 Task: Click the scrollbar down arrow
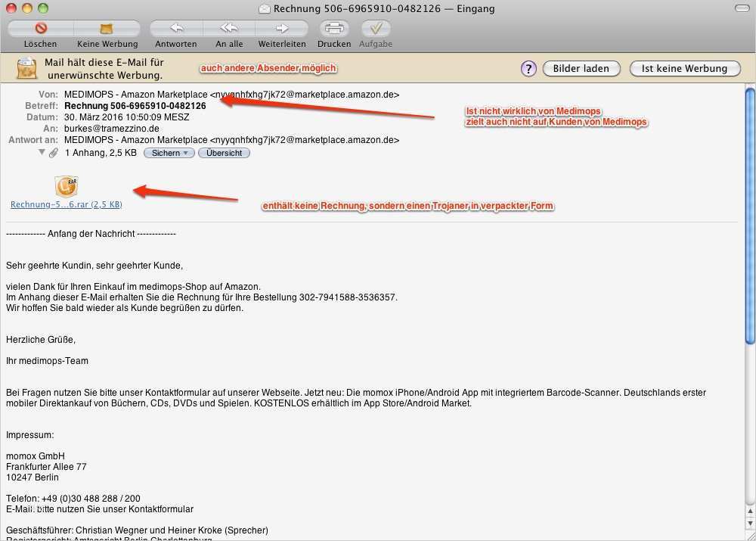pos(750,523)
